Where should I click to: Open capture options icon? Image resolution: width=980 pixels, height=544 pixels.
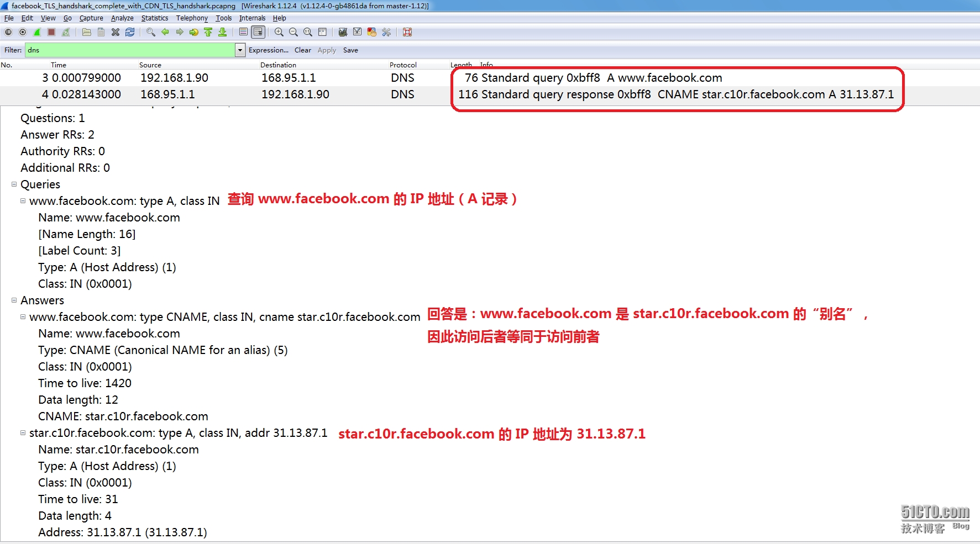[x=23, y=32]
